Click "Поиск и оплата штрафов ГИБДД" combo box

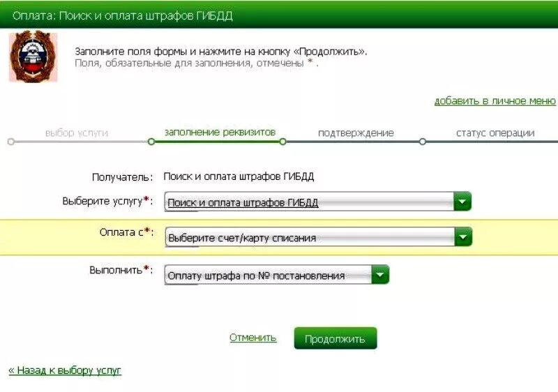(x=318, y=202)
